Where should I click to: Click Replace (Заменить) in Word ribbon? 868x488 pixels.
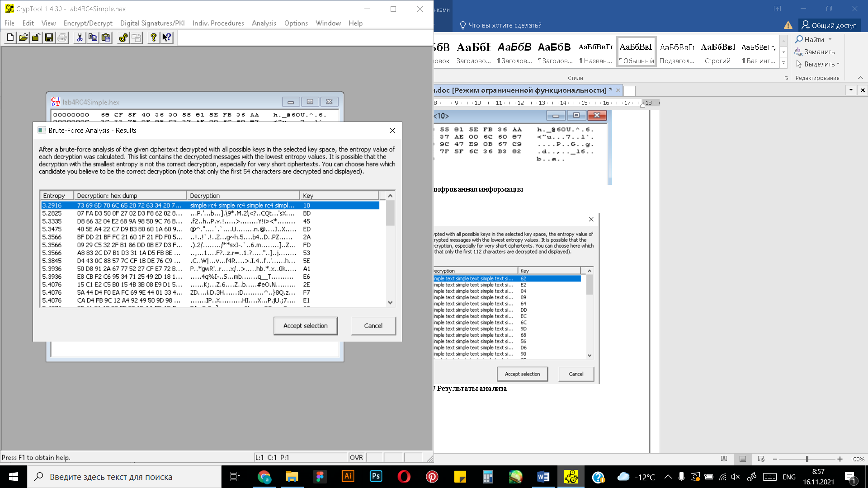[815, 52]
